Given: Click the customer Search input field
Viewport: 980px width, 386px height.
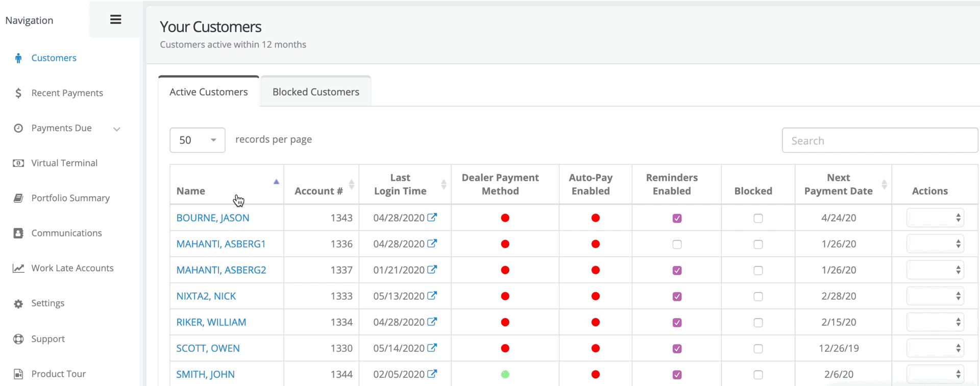Looking at the screenshot, I should [879, 140].
